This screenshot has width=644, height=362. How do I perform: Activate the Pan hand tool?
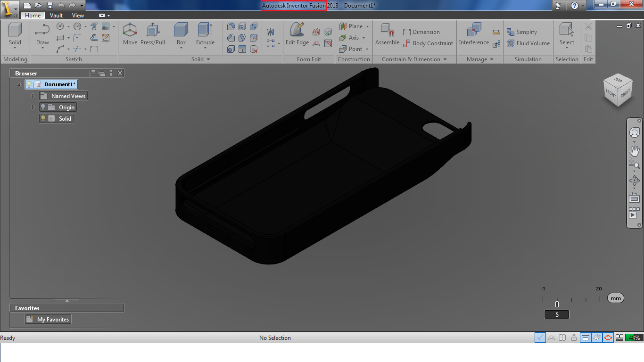[634, 151]
